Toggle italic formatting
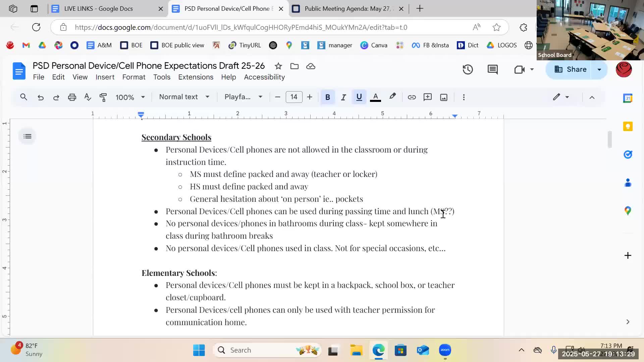The image size is (644, 362). point(343,97)
